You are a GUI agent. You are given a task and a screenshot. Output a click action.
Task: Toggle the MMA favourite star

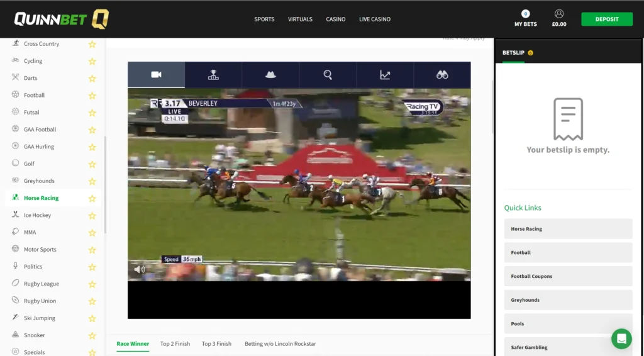[x=92, y=232]
